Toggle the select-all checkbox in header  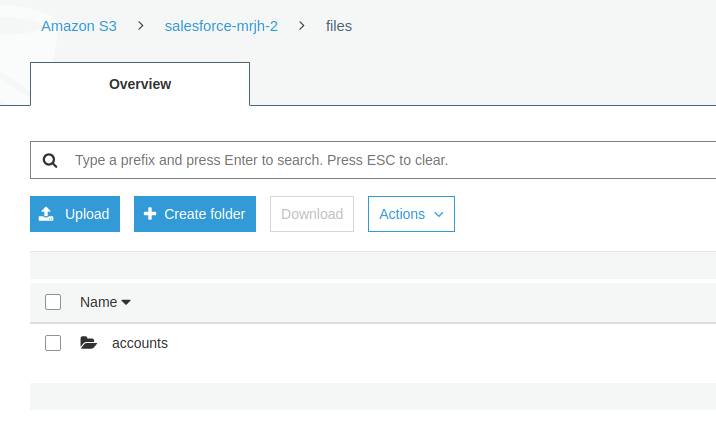54,302
